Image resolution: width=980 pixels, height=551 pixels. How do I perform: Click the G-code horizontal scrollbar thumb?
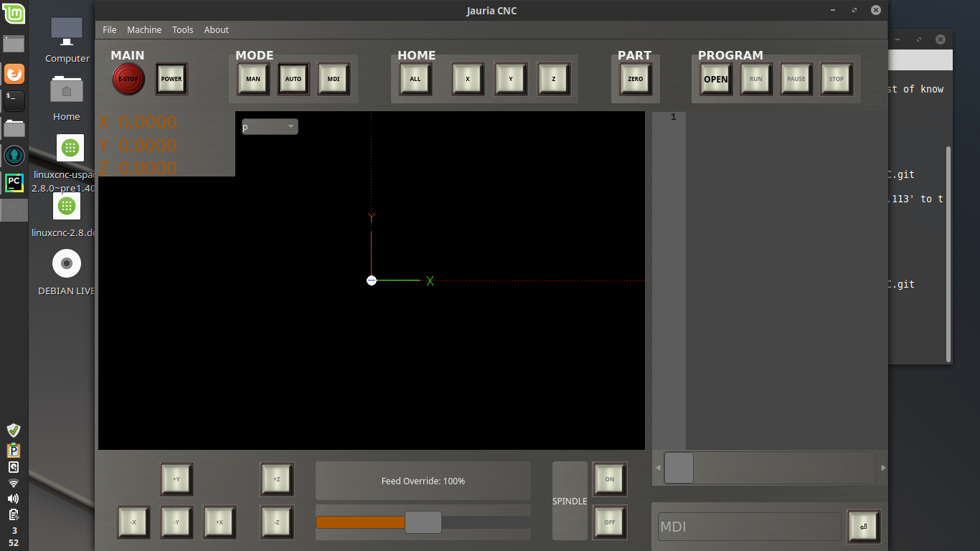679,468
